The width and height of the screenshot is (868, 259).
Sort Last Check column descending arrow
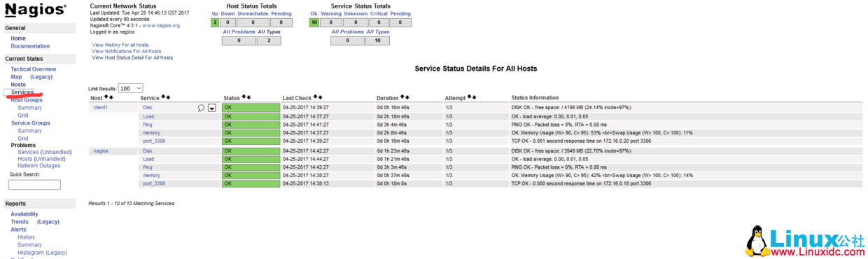(321, 97)
